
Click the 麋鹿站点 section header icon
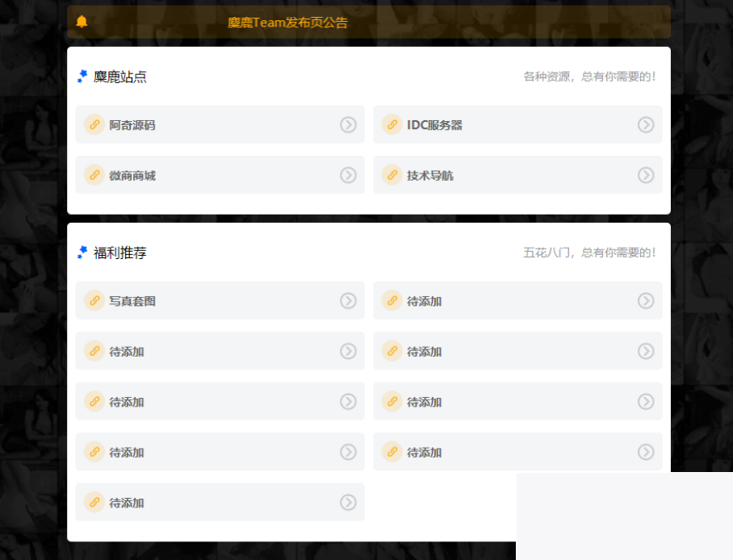click(81, 75)
